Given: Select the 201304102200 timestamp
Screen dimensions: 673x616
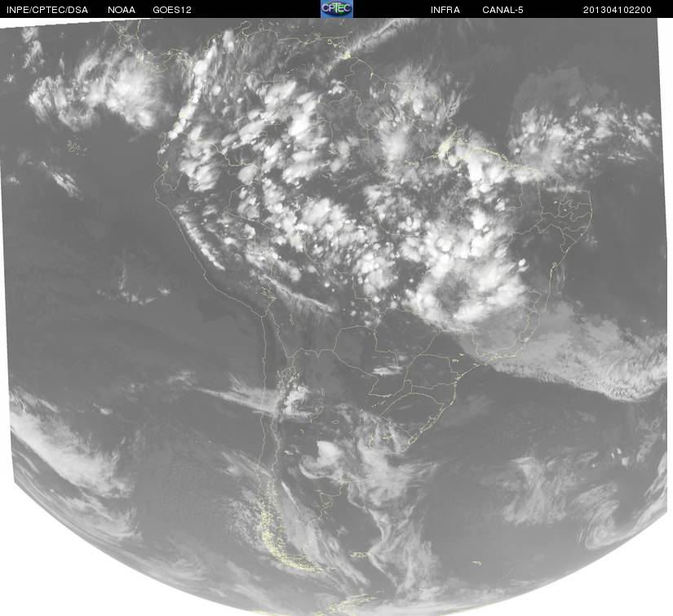Looking at the screenshot, I should (x=618, y=10).
